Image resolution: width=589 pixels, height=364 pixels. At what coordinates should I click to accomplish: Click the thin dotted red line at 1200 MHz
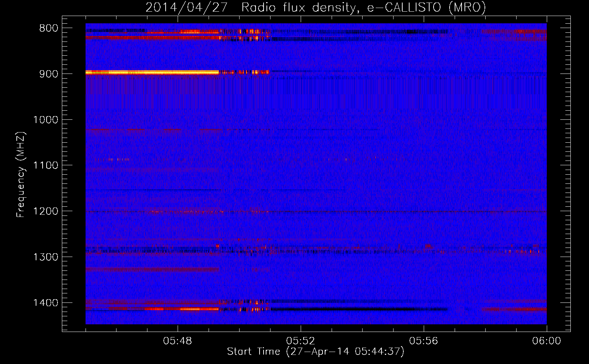pos(316,211)
